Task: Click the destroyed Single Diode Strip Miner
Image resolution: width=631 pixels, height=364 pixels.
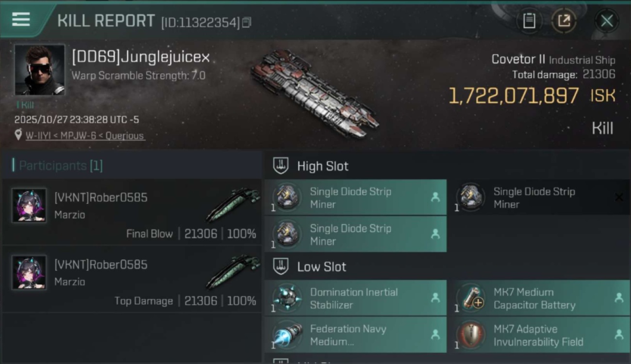Action: click(x=534, y=198)
